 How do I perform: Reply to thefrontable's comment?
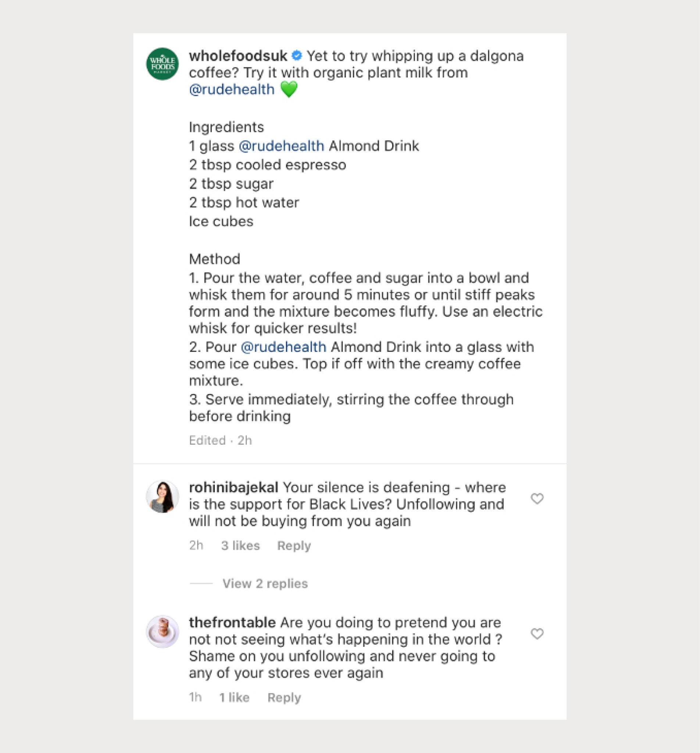[x=284, y=697]
